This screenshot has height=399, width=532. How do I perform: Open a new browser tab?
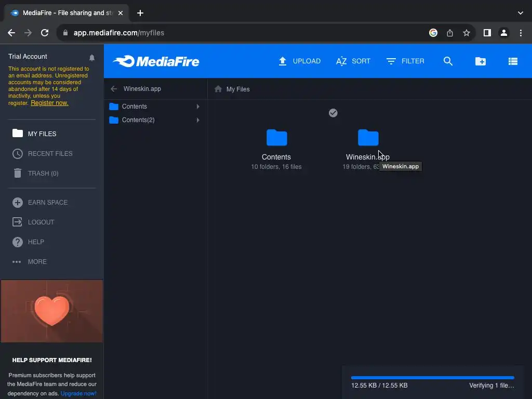point(140,13)
